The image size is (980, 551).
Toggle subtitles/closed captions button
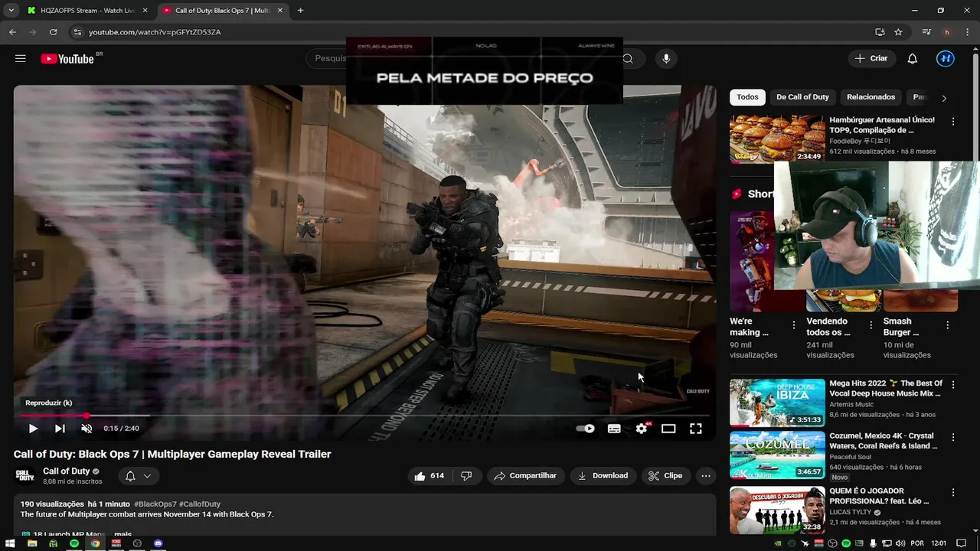point(614,429)
